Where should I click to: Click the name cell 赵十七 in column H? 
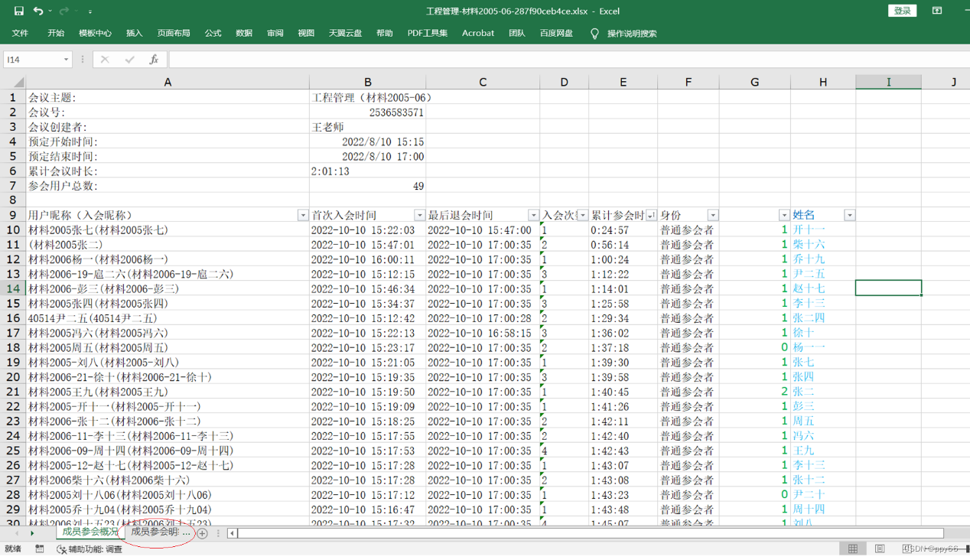[x=823, y=288]
